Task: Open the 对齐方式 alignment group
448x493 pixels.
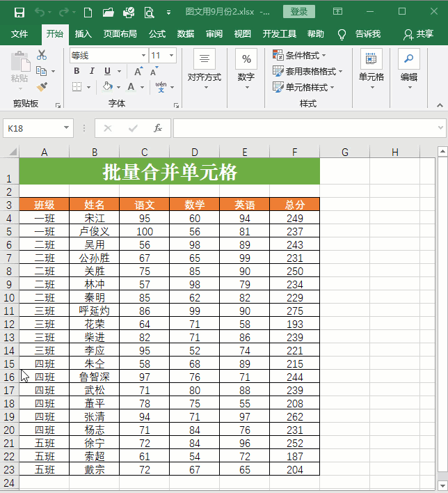Action: coord(205,70)
